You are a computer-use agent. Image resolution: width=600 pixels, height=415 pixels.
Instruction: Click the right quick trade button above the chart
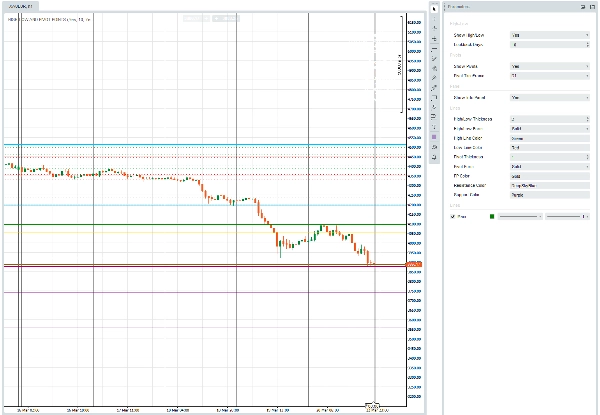click(226, 18)
